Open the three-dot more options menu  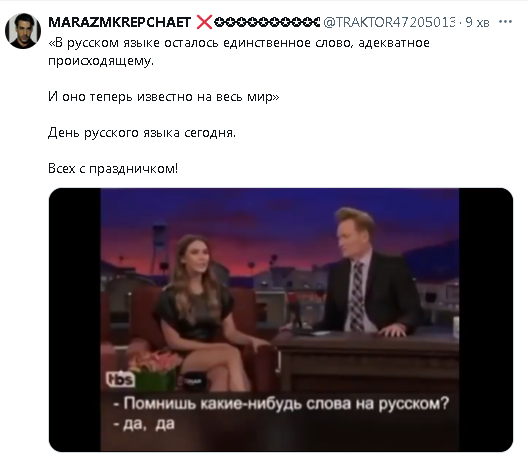click(x=505, y=22)
